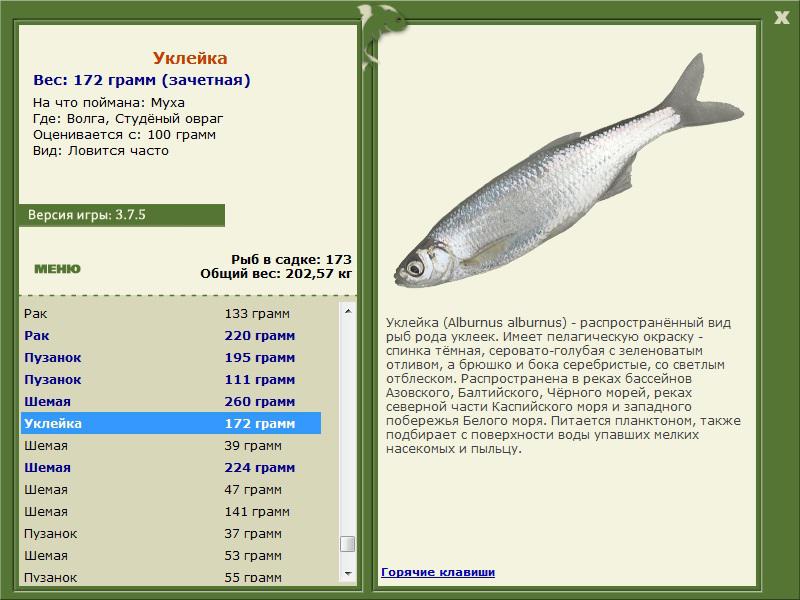Select the Шемая 224 грамм row
The image size is (800, 600).
click(171, 467)
